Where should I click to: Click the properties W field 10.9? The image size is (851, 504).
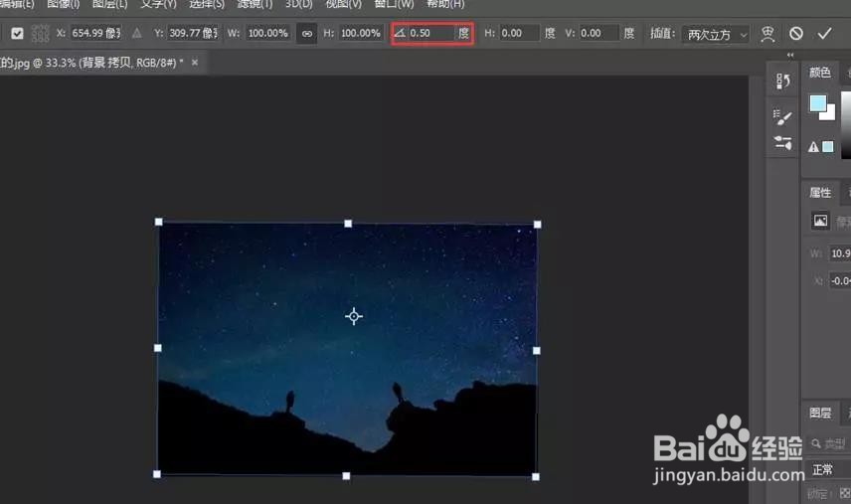pos(840,253)
